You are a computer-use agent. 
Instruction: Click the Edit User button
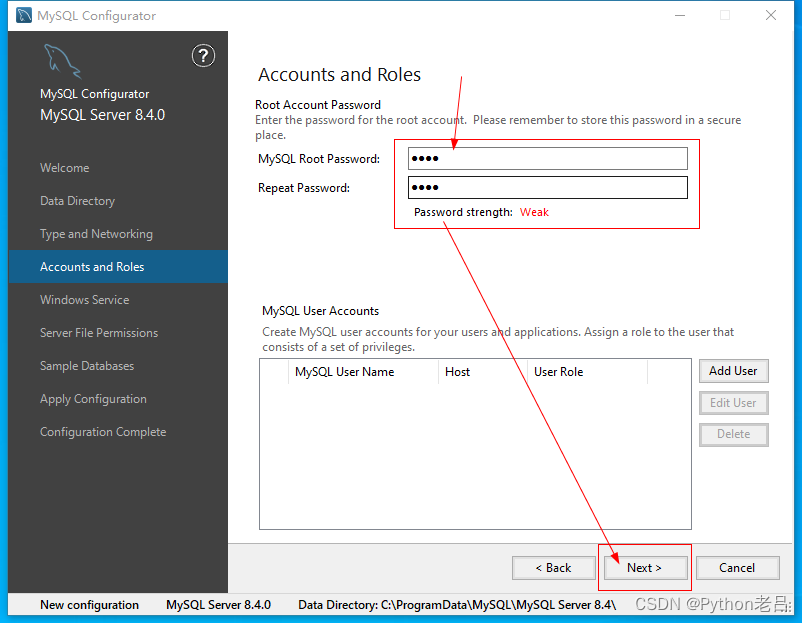tap(733, 402)
